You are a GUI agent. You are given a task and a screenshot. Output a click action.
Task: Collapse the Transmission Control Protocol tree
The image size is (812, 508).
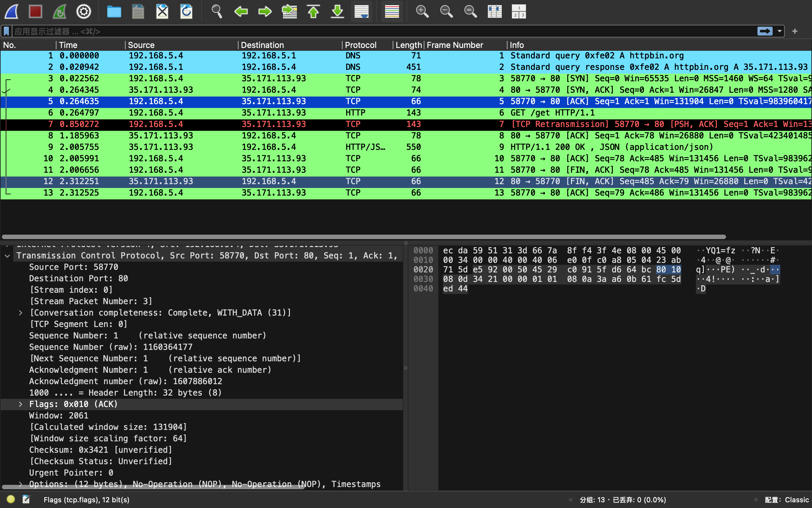click(7, 256)
